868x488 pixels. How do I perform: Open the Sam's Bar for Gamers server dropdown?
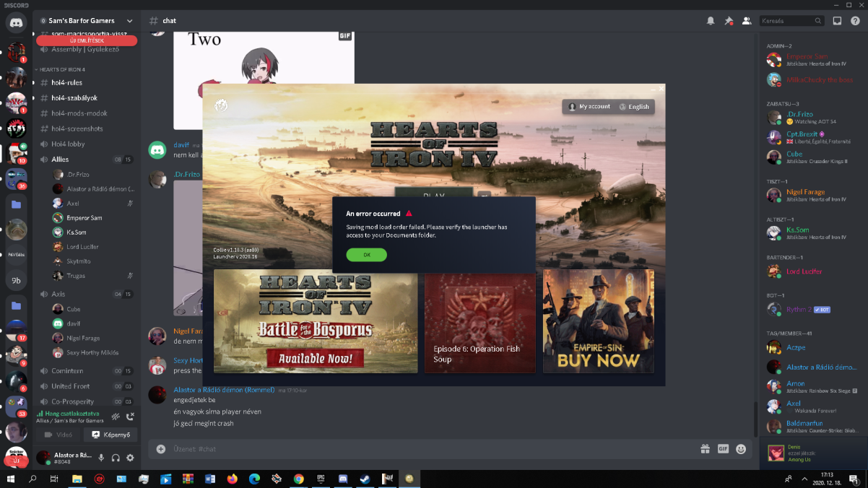[x=87, y=21]
